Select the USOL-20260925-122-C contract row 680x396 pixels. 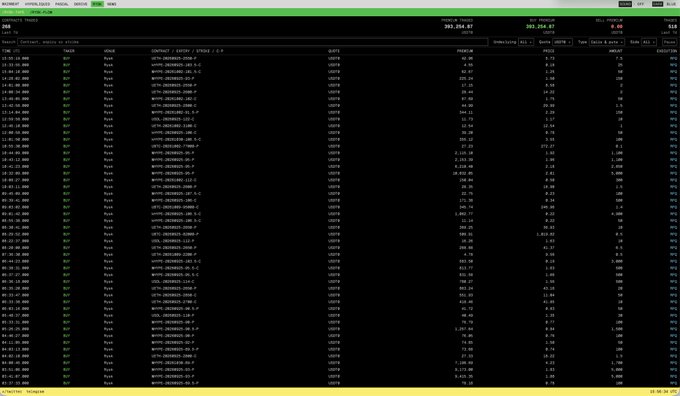(x=339, y=119)
